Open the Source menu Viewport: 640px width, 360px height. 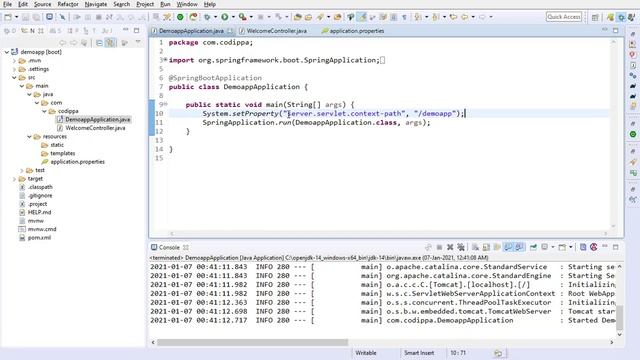tap(42, 4)
